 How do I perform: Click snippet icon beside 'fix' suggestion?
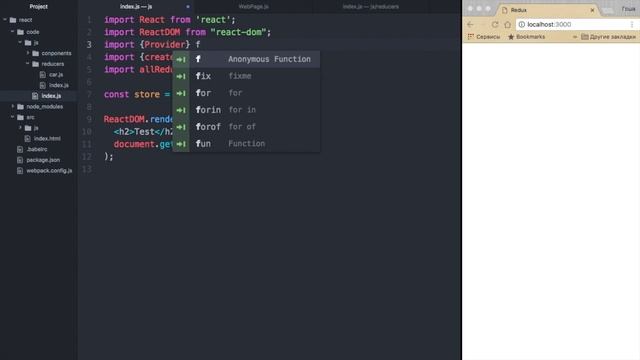click(x=181, y=76)
